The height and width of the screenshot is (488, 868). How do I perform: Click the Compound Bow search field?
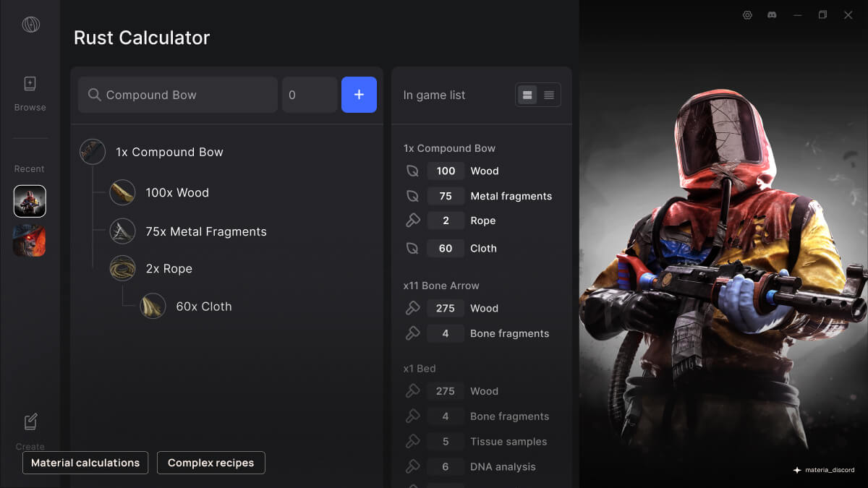(178, 95)
